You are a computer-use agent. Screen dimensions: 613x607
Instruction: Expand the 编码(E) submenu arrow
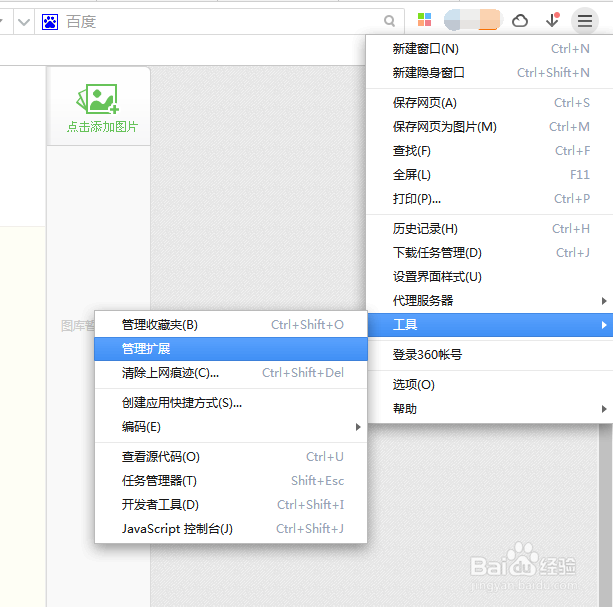[x=358, y=427]
